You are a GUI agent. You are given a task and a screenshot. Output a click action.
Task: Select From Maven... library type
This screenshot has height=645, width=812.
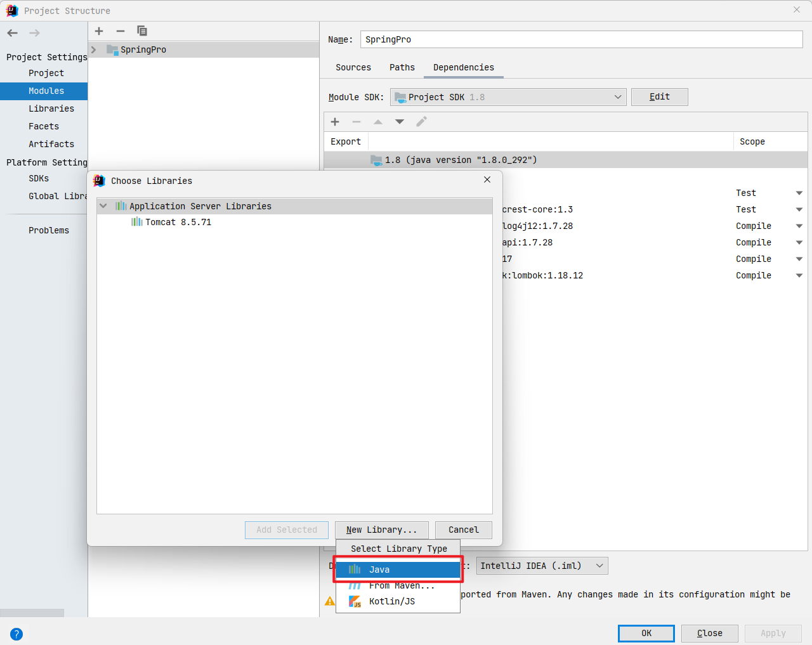pos(398,585)
